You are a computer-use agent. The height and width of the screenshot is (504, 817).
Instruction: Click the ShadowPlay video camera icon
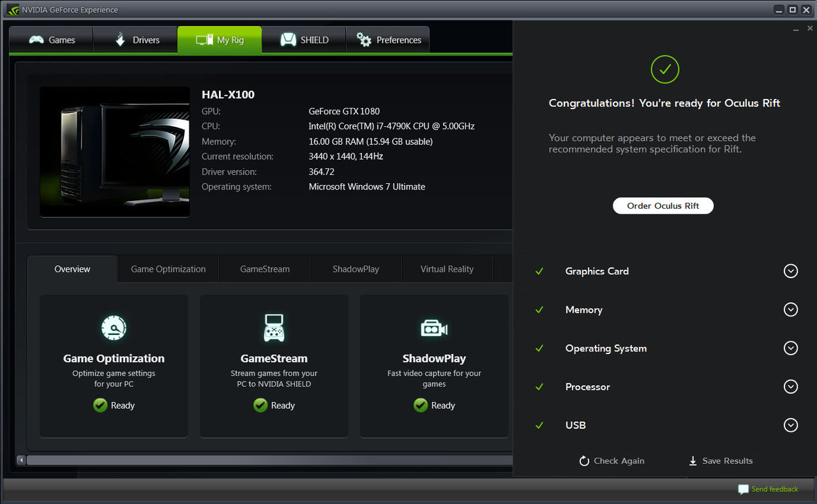click(434, 327)
